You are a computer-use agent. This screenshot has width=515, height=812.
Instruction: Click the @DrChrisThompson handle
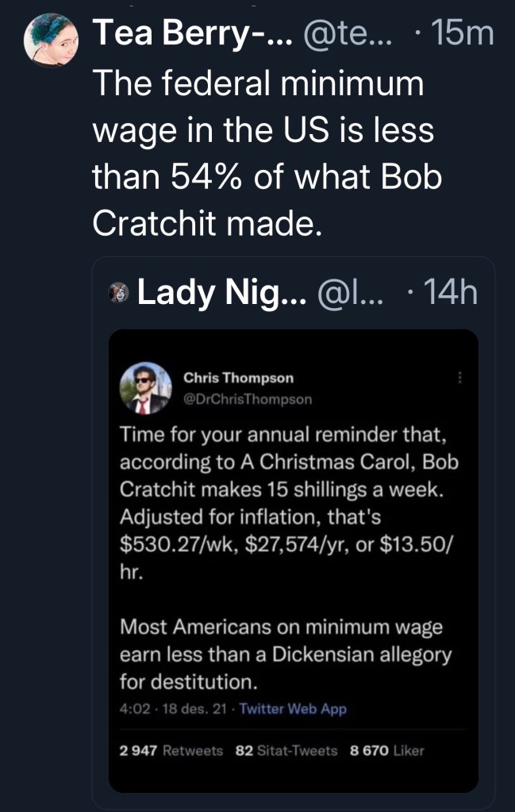point(248,398)
